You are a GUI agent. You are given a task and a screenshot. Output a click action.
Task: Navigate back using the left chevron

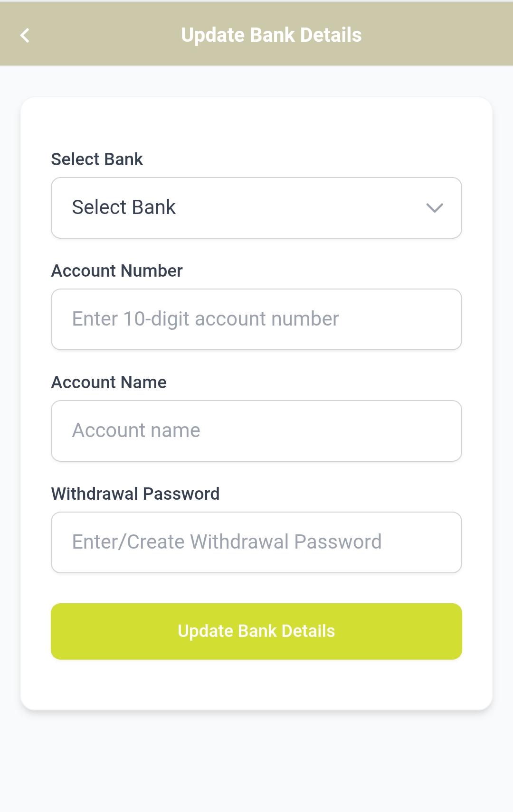25,35
